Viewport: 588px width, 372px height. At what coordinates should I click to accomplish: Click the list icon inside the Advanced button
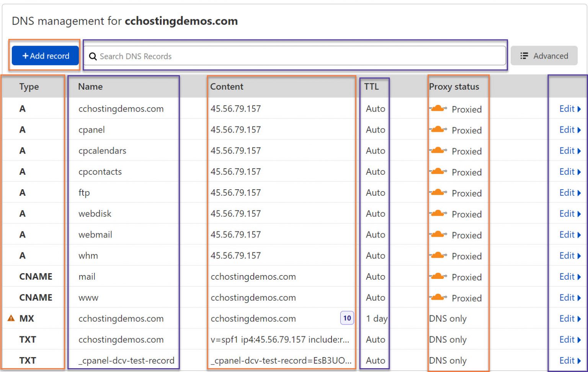[x=524, y=56]
